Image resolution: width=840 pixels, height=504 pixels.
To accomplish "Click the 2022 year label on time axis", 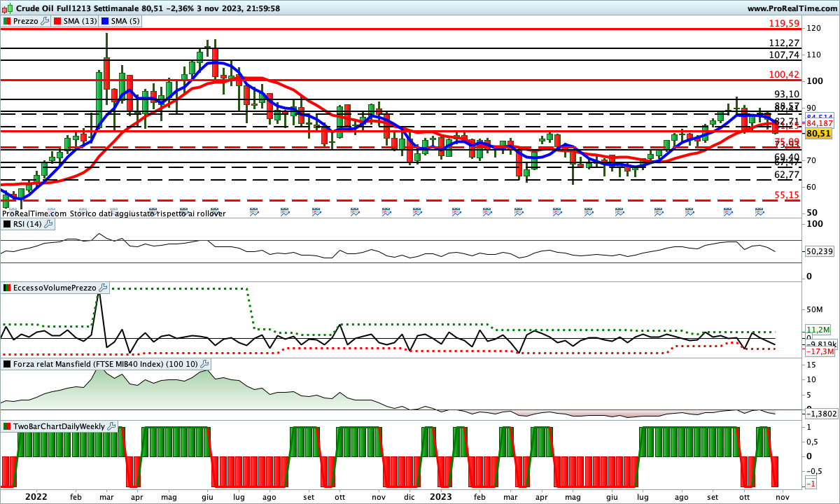I will tap(35, 496).
